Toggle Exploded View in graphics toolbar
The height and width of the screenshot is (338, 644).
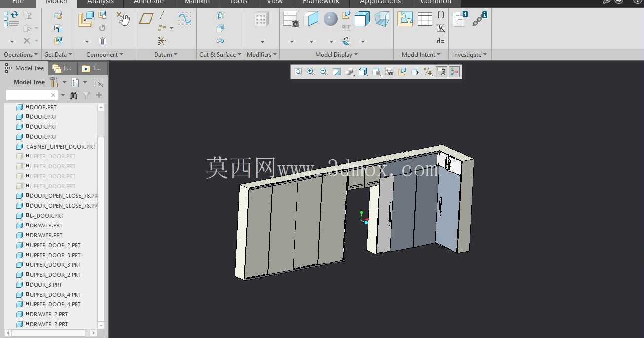(402, 72)
